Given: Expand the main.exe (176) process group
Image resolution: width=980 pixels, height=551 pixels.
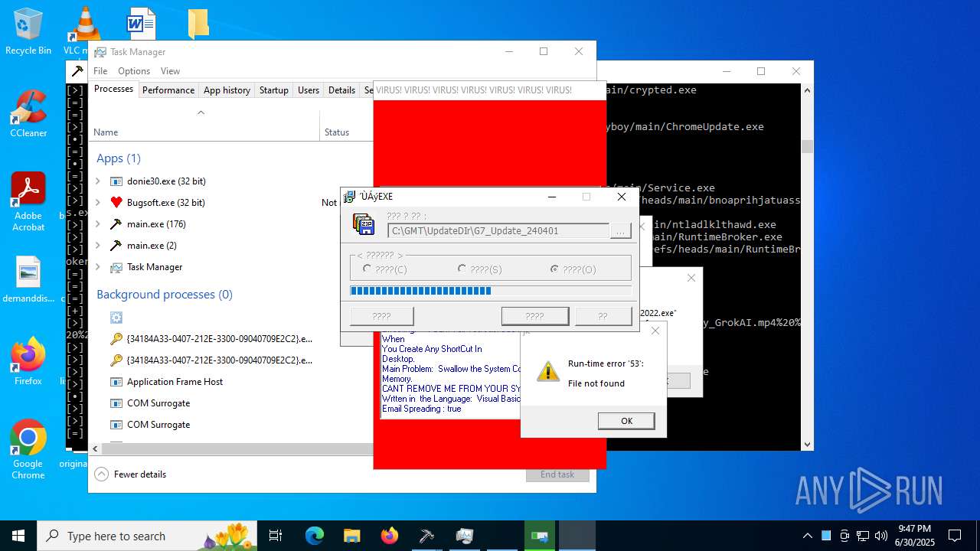Looking at the screenshot, I should [97, 224].
